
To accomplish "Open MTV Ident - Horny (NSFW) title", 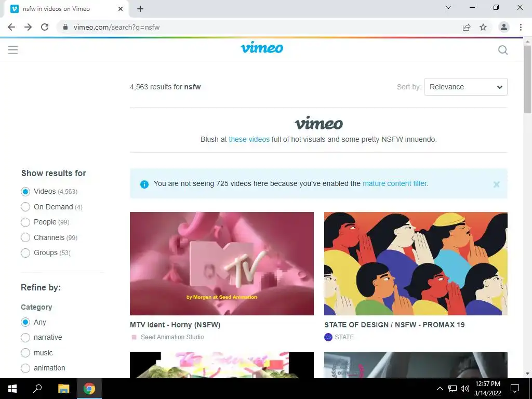I will tap(175, 325).
